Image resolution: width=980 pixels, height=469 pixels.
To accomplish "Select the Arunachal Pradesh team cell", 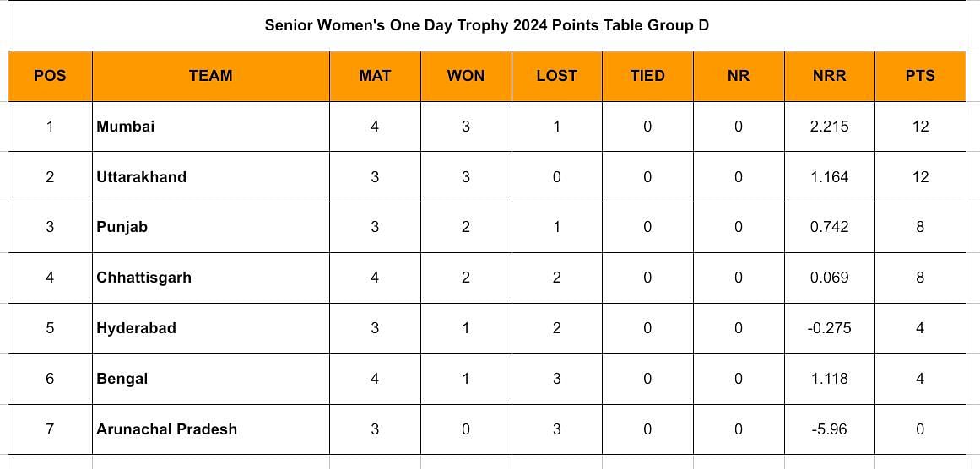I will pyautogui.click(x=211, y=429).
